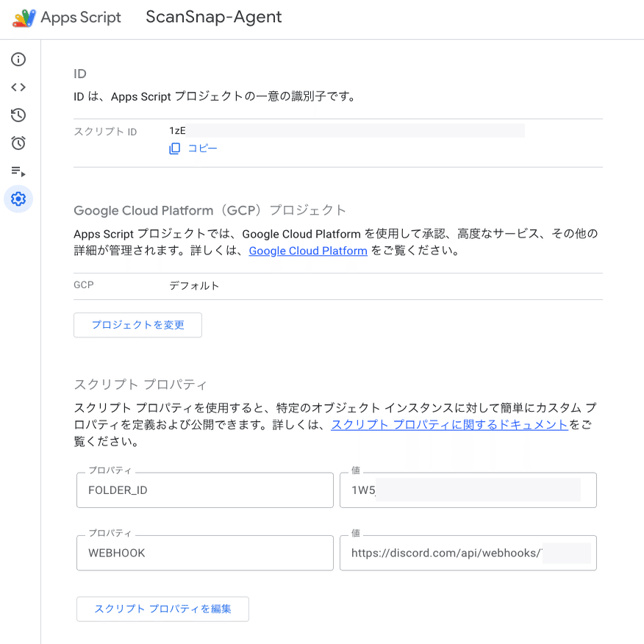Open the Overview info icon in sidebar
This screenshot has height=644, width=644.
coord(18,60)
